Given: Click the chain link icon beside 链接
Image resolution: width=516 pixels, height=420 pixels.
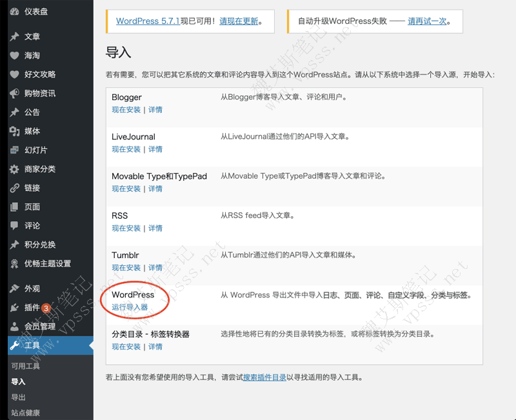Looking at the screenshot, I should click(x=14, y=188).
